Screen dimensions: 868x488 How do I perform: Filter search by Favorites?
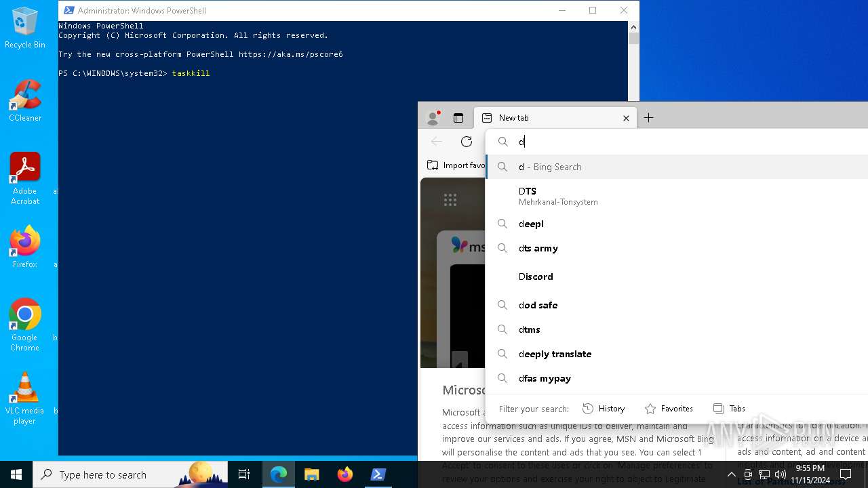669,409
